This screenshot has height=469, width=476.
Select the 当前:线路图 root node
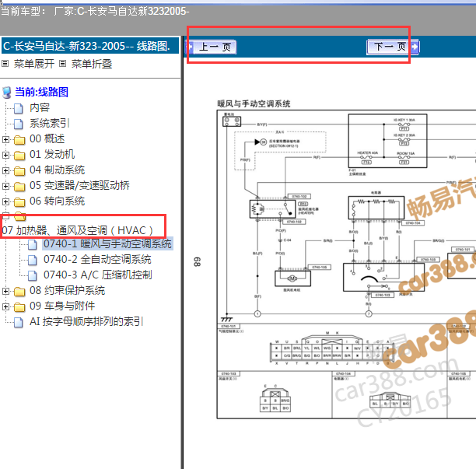[41, 92]
